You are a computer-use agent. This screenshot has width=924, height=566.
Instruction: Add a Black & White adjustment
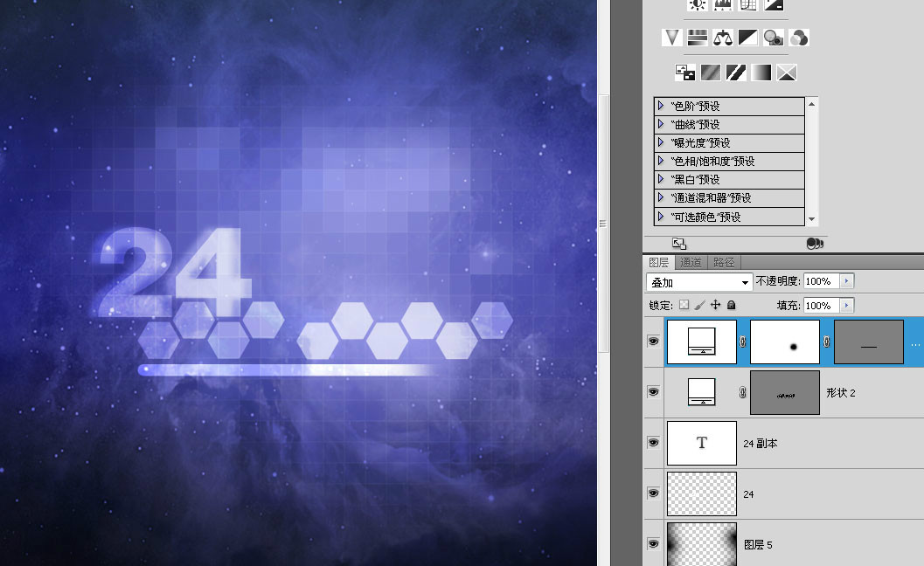click(747, 38)
